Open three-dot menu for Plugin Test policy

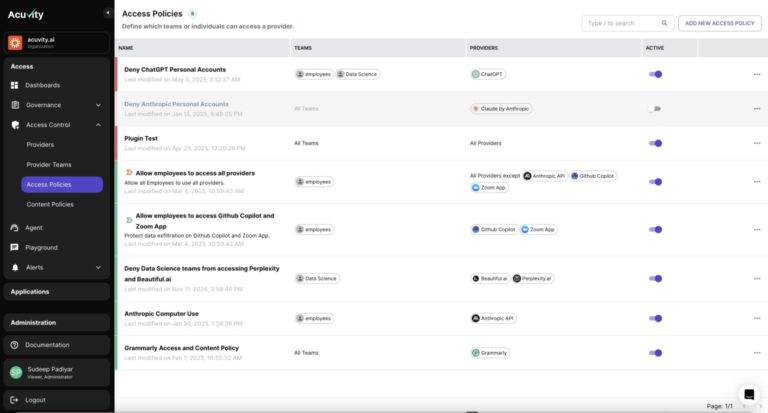click(x=757, y=143)
